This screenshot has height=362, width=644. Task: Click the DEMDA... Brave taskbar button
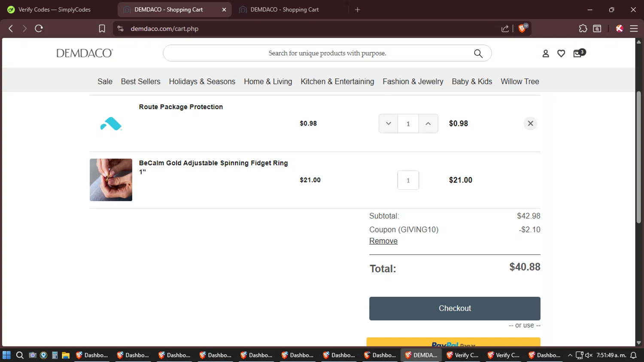[x=421, y=355]
